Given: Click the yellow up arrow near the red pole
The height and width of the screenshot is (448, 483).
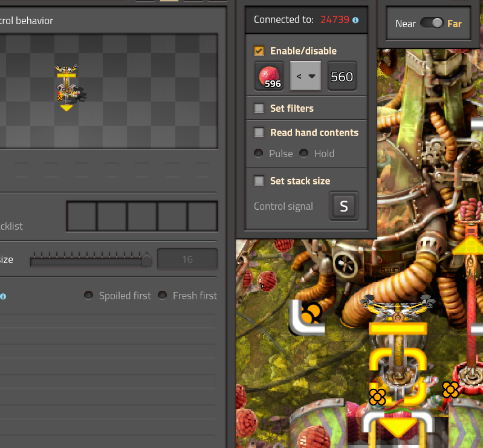Looking at the screenshot, I should 468,246.
